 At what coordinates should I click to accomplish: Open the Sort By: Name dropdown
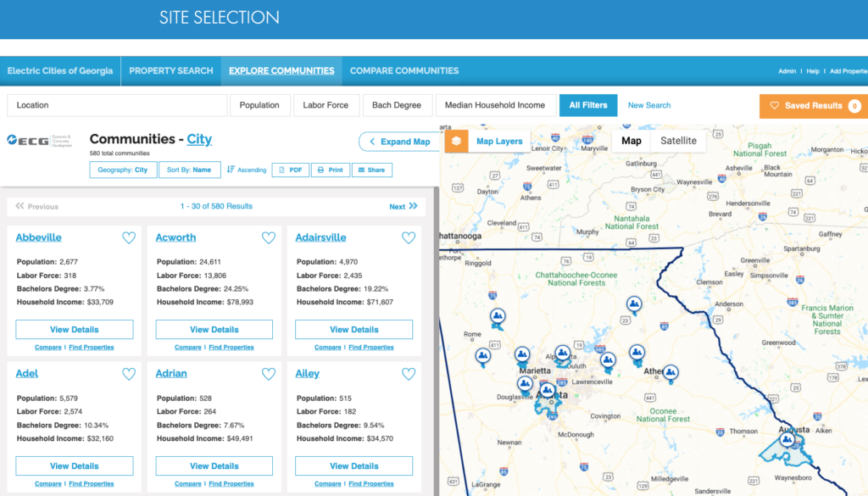coord(189,170)
